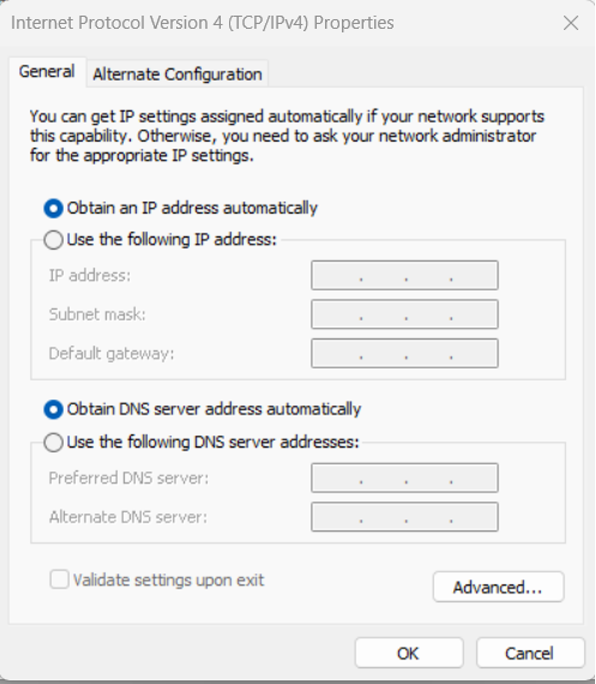The image size is (596, 684).
Task: Click the Alternate DNS server field
Action: point(404,517)
